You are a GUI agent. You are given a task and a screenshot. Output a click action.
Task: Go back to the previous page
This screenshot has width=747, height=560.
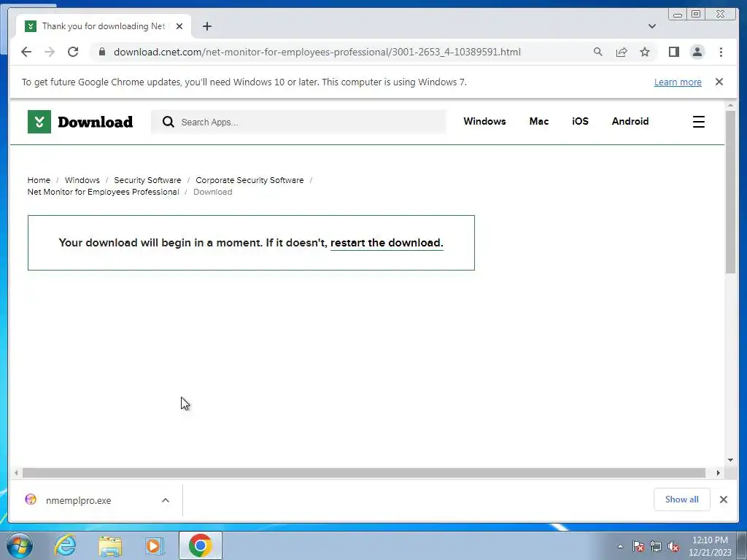pyautogui.click(x=26, y=52)
